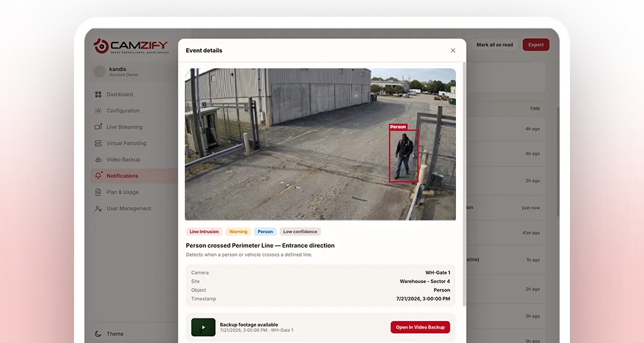Click the timestamp '7/21/2026, 3:00:00 PM' value
This screenshot has width=644, height=343.
423,299
